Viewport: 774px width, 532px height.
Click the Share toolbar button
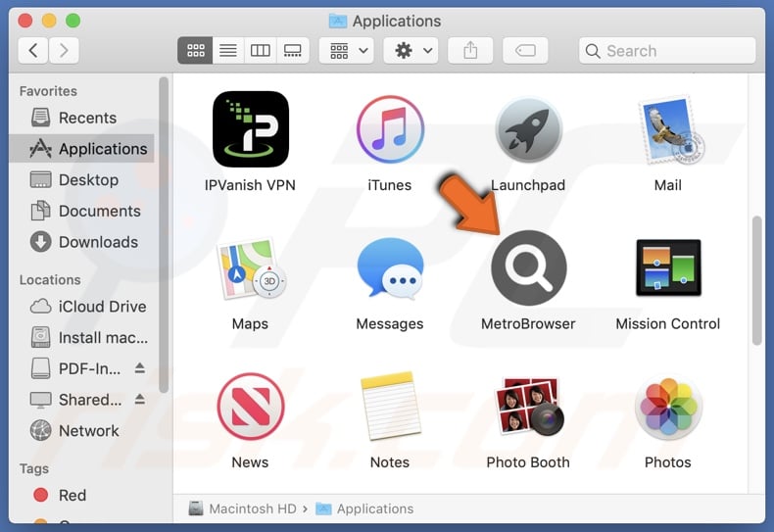(x=470, y=50)
